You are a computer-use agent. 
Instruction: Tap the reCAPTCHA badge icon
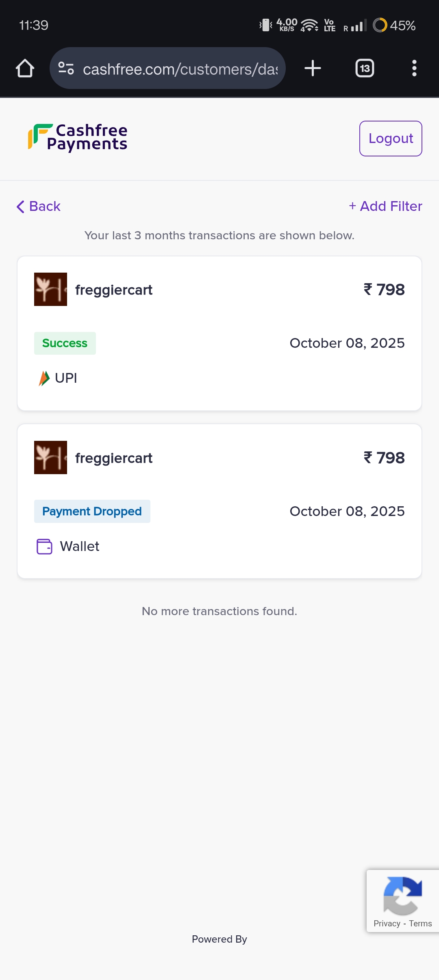click(402, 895)
